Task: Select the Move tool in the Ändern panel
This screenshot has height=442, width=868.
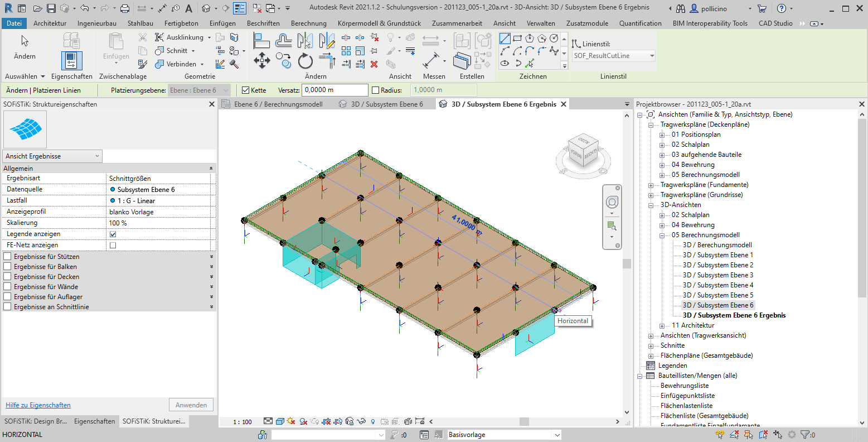Action: [261, 60]
